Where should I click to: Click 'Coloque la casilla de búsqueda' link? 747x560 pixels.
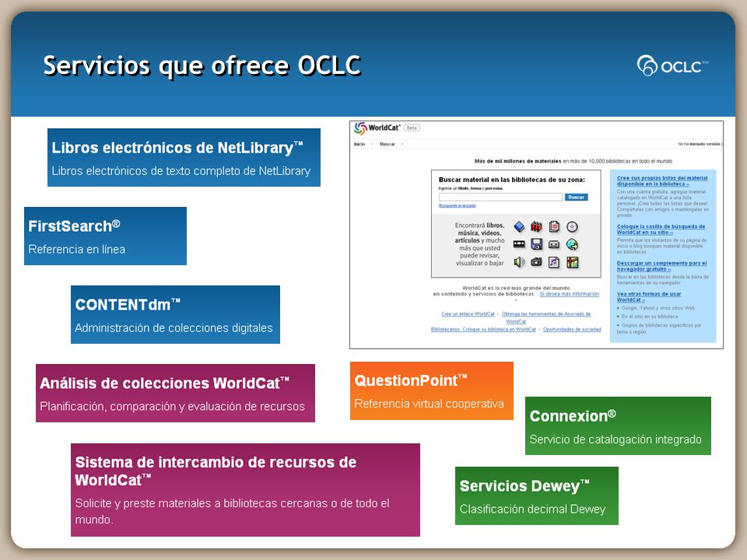[x=661, y=229]
